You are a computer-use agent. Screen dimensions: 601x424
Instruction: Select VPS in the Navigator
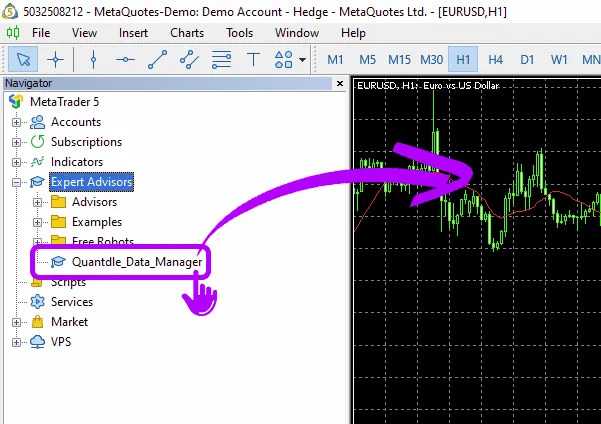click(61, 342)
